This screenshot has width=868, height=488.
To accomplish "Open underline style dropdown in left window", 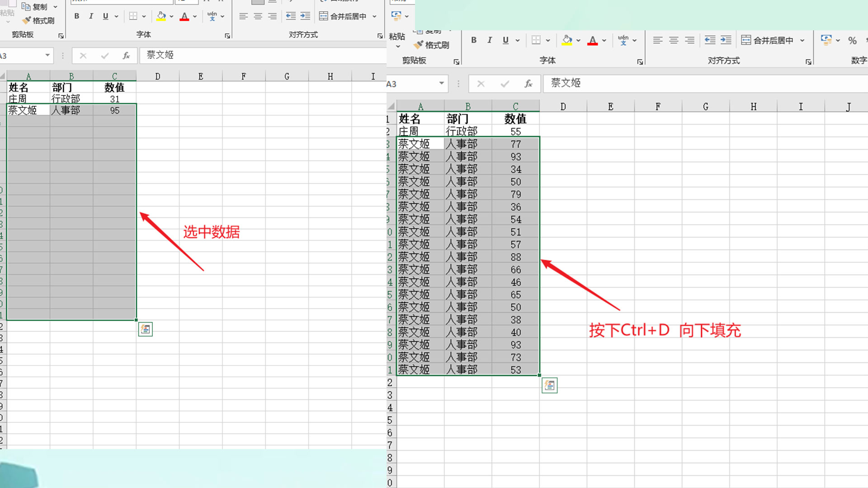I will (116, 16).
